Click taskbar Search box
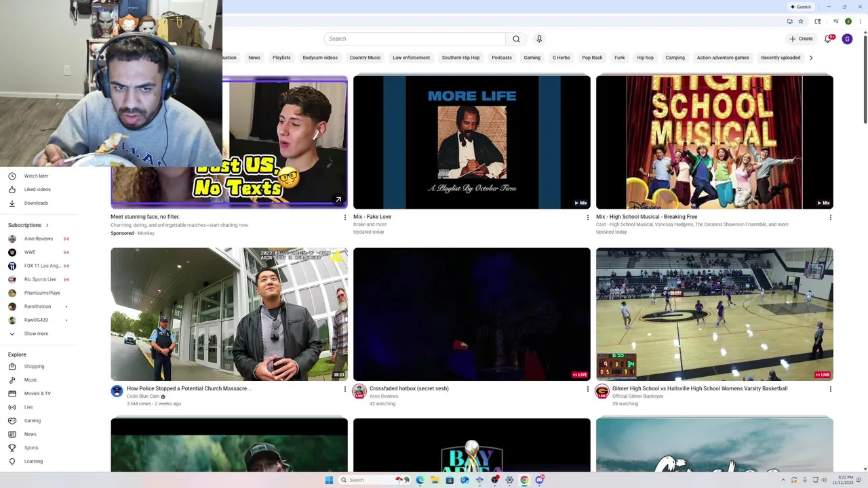 click(x=375, y=480)
